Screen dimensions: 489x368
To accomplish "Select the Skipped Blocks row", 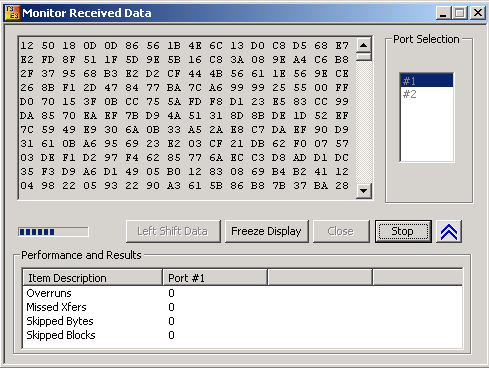I will pos(242,335).
